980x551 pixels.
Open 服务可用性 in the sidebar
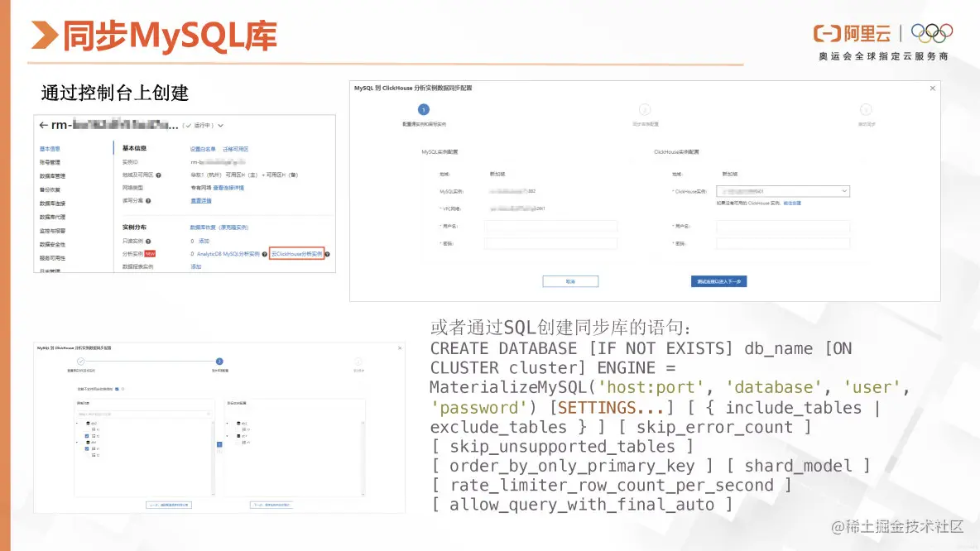click(x=52, y=258)
